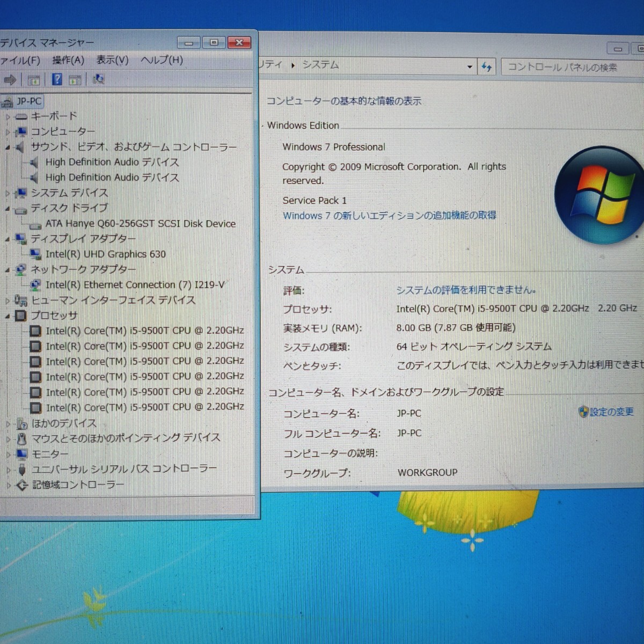Expand the 記憶域コントローラー node

coord(8,485)
